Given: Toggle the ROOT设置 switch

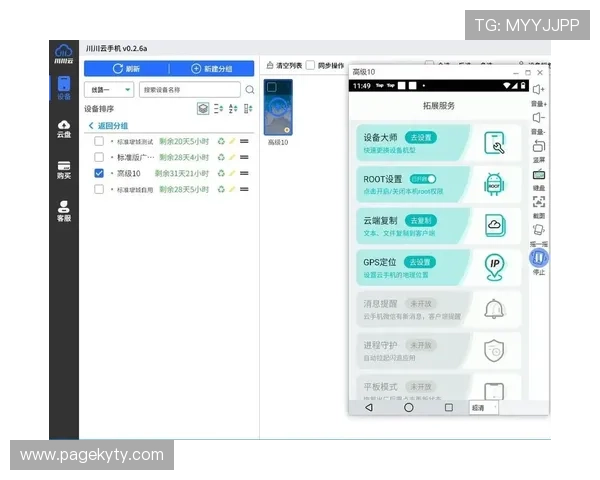Looking at the screenshot, I should click(x=423, y=179).
